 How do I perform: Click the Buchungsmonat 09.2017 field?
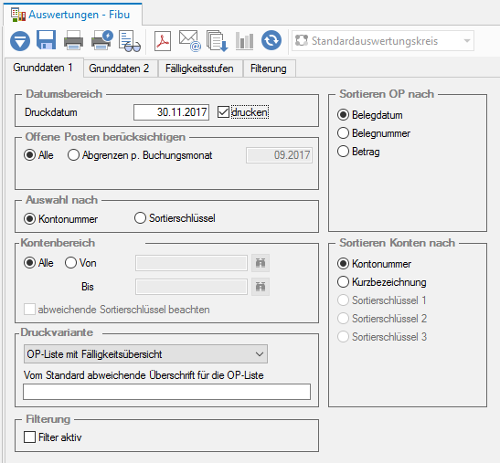279,155
